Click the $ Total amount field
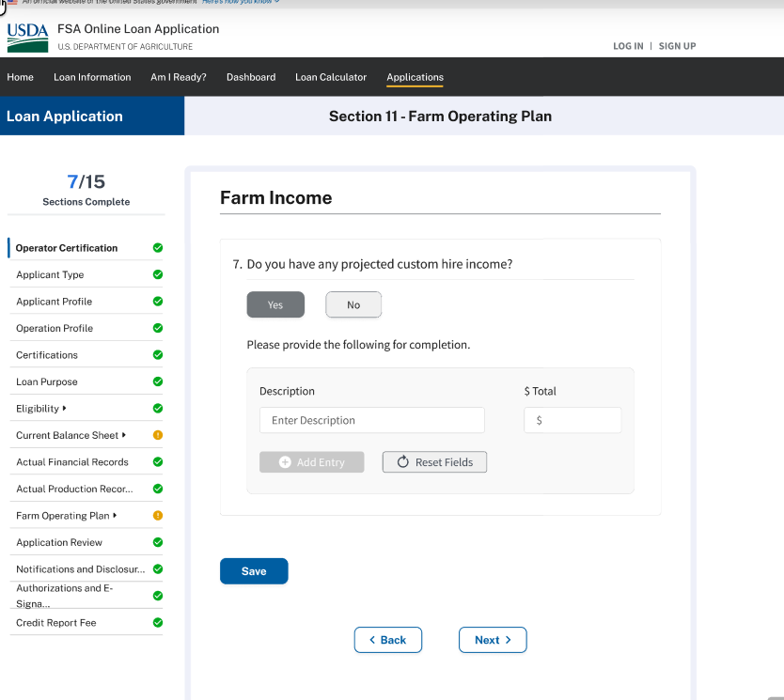The width and height of the screenshot is (784, 700). (572, 421)
